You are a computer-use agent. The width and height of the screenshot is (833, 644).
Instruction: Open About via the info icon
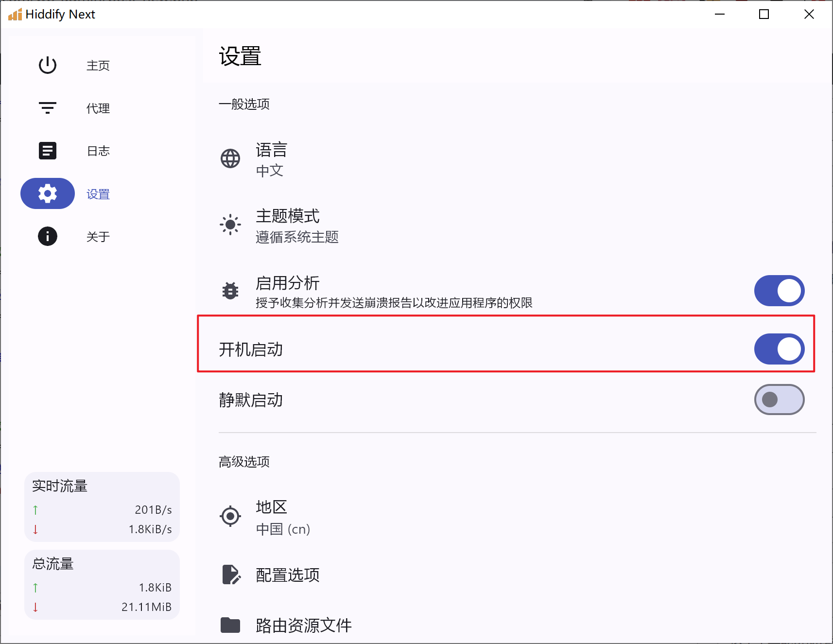tap(48, 236)
